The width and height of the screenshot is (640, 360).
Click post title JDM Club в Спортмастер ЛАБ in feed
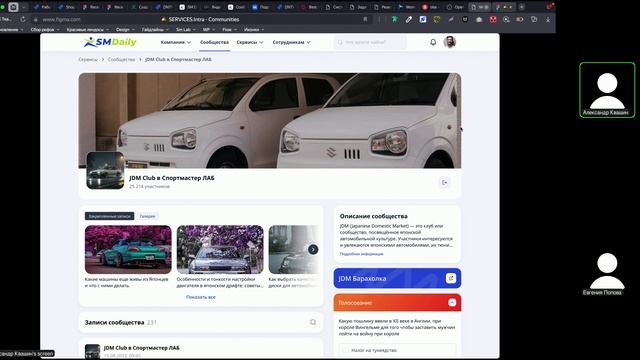tap(141, 348)
